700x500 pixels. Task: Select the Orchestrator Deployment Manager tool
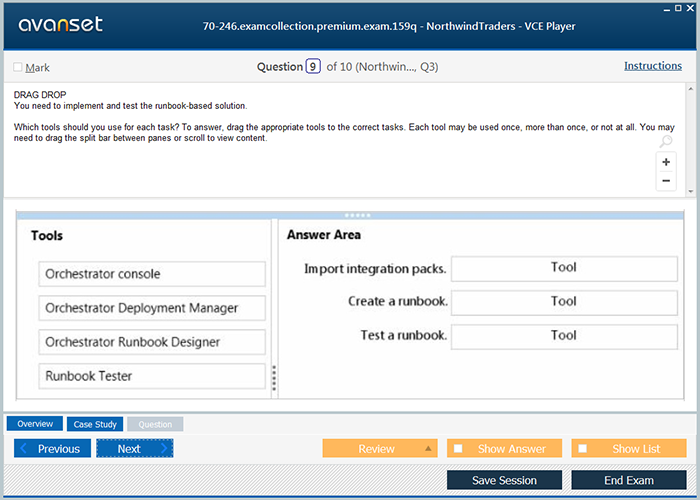pos(152,308)
